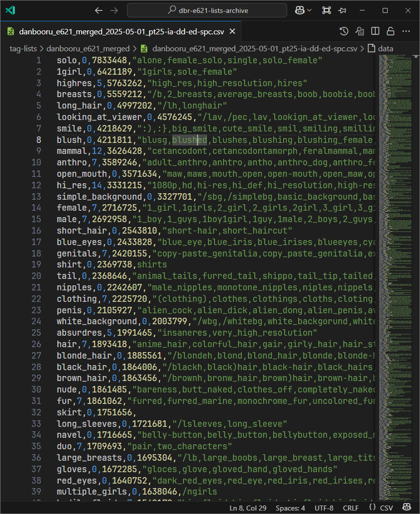
Task: Click highres text on line 3
Action: tap(74, 83)
